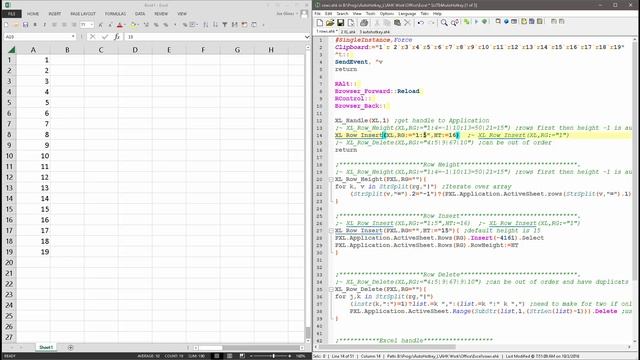Click Excel Bold button
Image resolution: width=640 pixels, height=360 pixels.
(35, 25)
